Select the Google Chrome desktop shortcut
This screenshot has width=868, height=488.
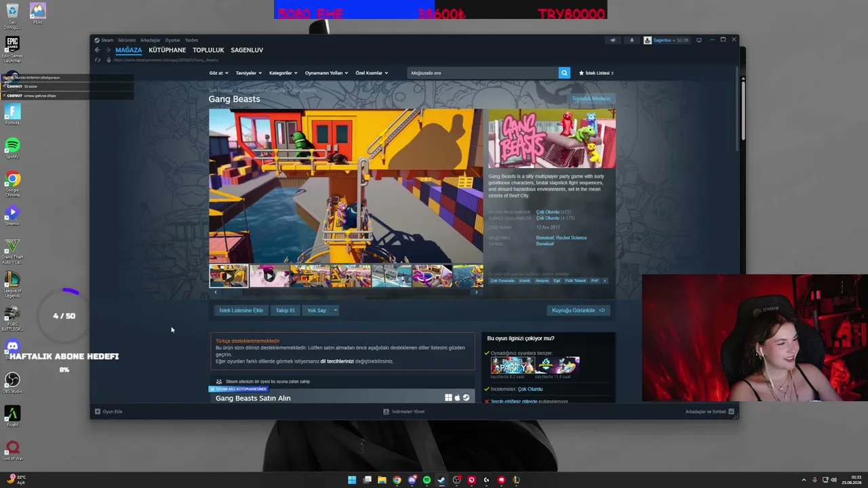tap(12, 183)
